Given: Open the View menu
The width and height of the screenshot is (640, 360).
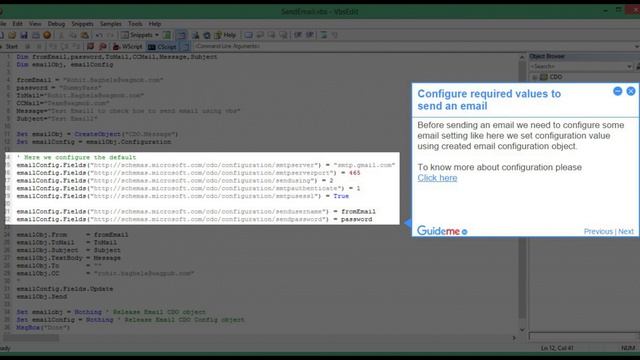Looking at the screenshot, I should (35, 24).
